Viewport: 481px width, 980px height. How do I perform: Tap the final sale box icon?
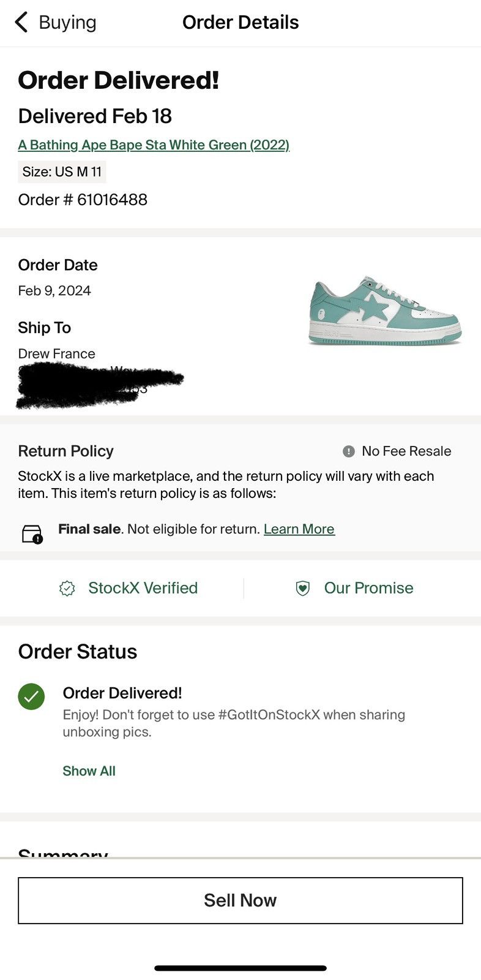(32, 534)
